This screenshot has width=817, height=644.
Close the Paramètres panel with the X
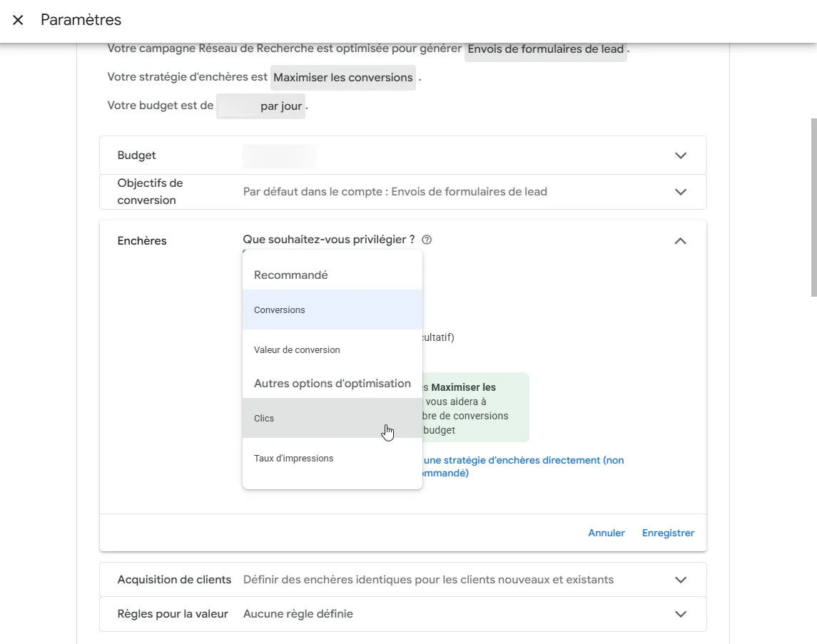18,20
